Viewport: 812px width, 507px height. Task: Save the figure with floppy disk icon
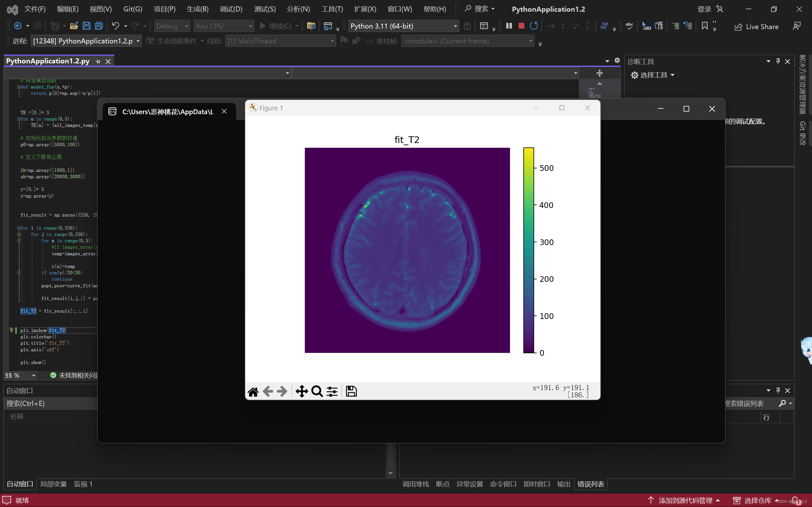351,391
